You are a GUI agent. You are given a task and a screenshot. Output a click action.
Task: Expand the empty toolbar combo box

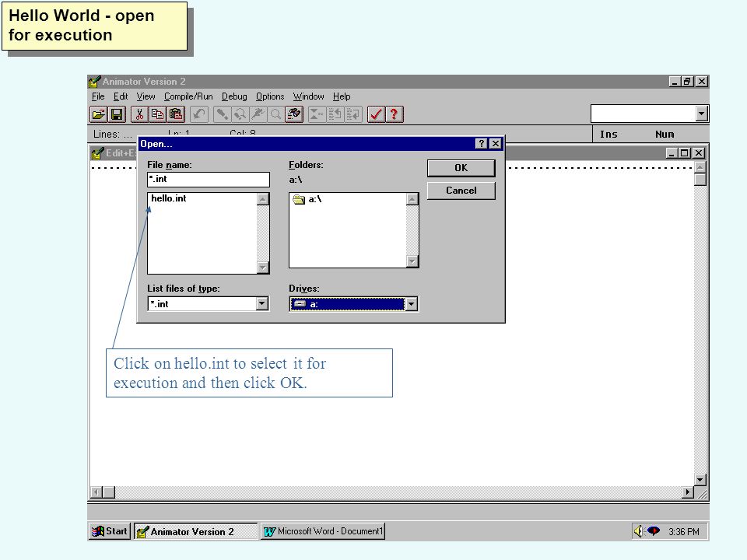pos(701,114)
